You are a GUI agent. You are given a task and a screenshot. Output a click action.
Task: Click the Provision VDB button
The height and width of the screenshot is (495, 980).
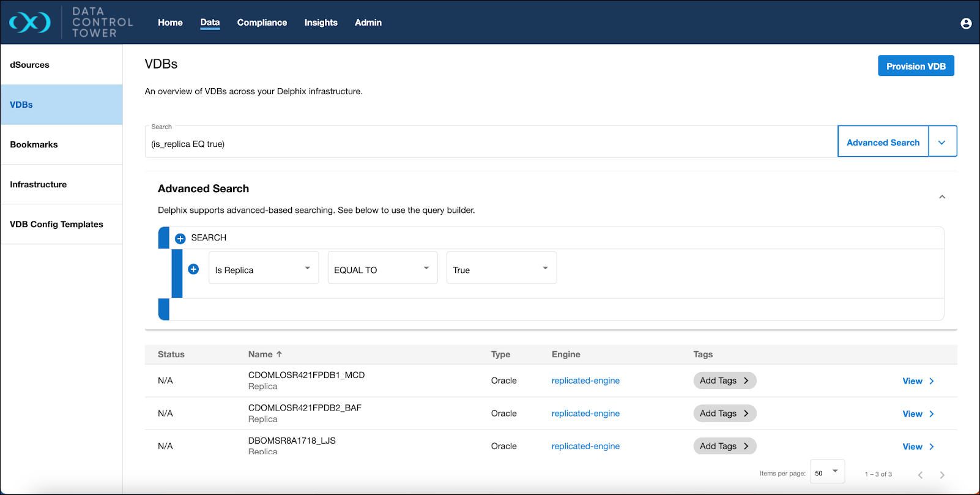pyautogui.click(x=916, y=66)
